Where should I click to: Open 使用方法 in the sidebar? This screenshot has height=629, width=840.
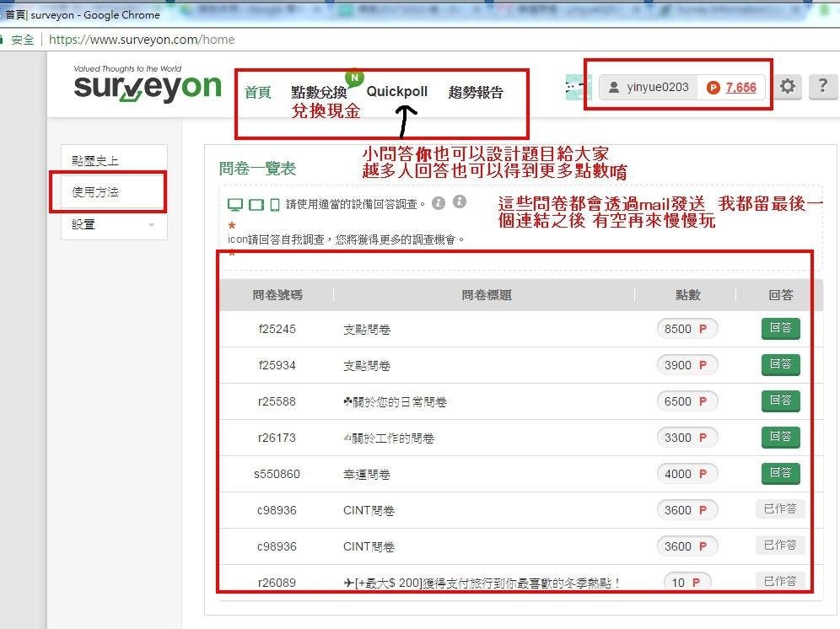pos(114,191)
